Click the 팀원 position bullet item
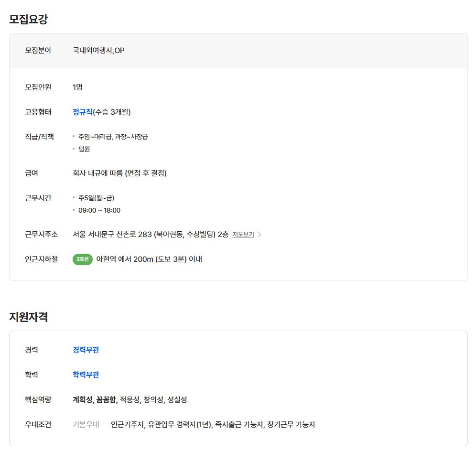Screen dimensions: 476x452 84,149
